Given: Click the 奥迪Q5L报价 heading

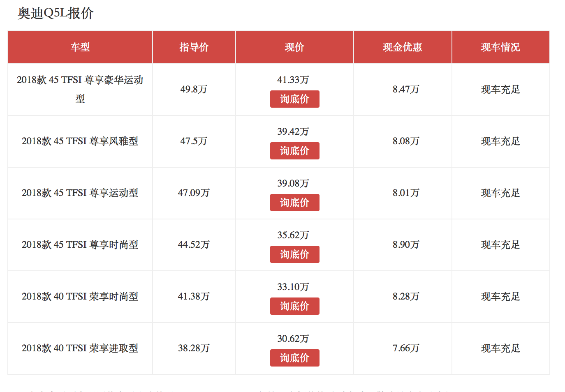Looking at the screenshot, I should pos(56,13).
